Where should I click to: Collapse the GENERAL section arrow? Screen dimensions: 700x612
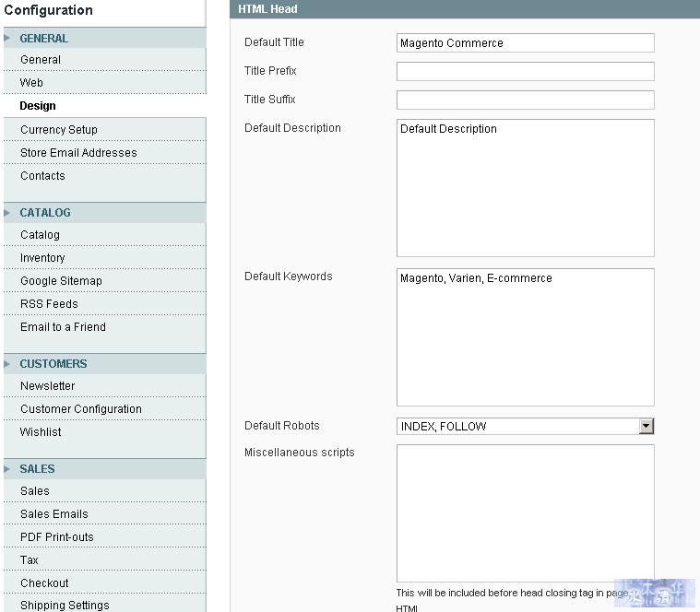click(6, 38)
